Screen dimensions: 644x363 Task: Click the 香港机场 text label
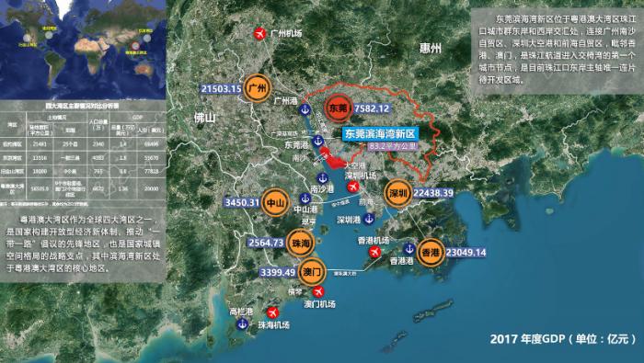[374, 241]
